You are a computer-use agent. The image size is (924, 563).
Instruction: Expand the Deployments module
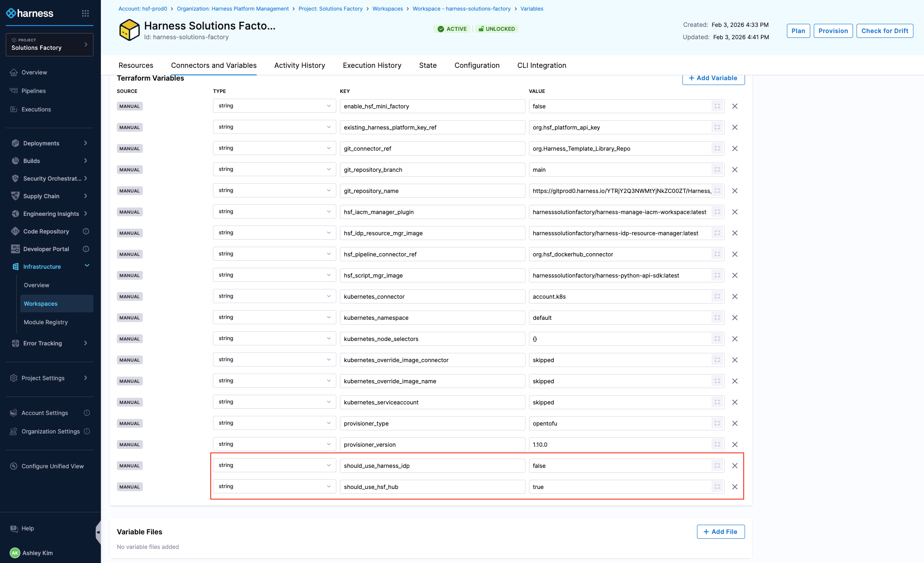86,143
